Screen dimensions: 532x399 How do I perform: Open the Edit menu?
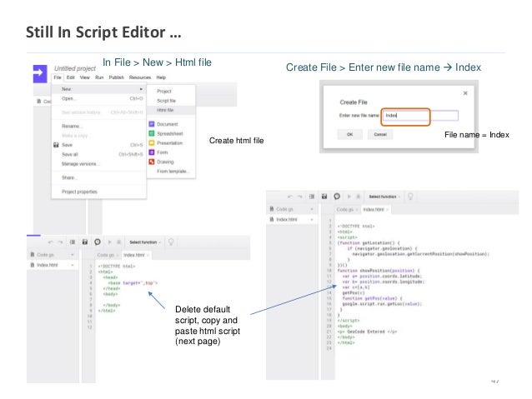click(71, 77)
